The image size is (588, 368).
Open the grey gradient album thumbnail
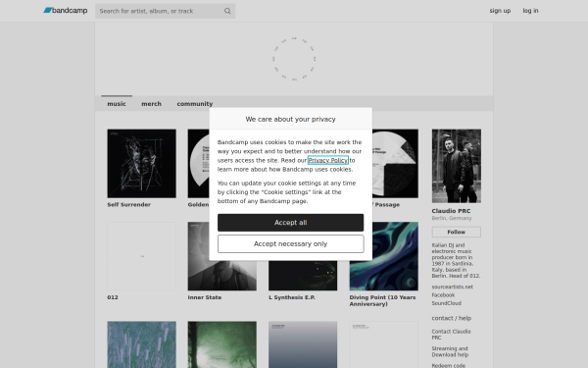coord(303,344)
